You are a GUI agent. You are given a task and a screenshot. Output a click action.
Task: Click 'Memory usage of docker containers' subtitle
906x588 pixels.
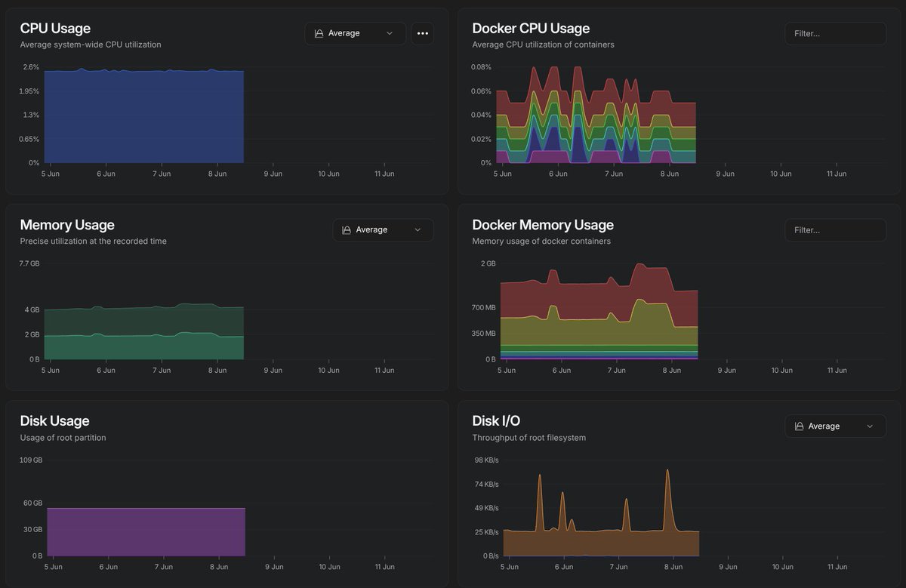541,242
